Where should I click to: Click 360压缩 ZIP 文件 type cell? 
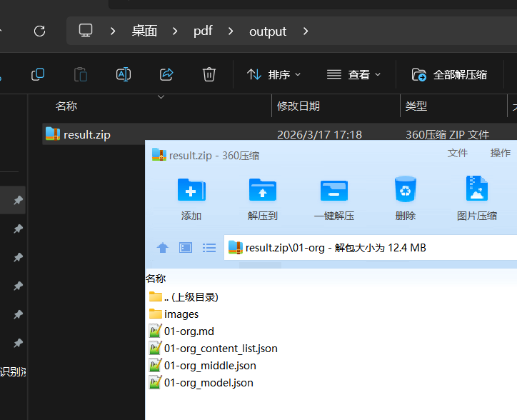448,134
